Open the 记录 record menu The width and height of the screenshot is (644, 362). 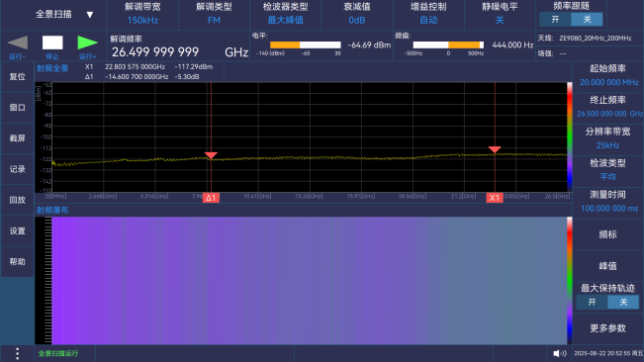click(x=17, y=169)
